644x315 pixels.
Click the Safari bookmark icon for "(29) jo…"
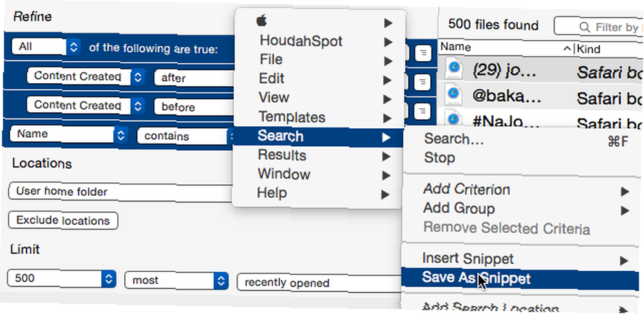click(x=454, y=68)
